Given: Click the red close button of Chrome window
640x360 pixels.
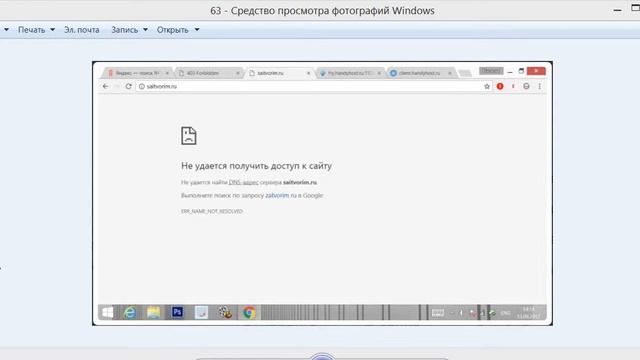Looking at the screenshot, I should 536,71.
